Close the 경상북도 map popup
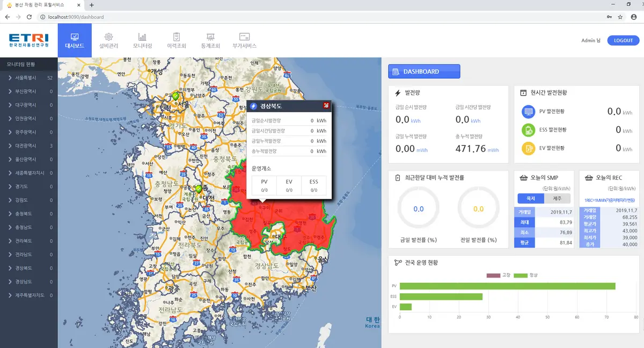The height and width of the screenshot is (348, 644). (x=326, y=106)
